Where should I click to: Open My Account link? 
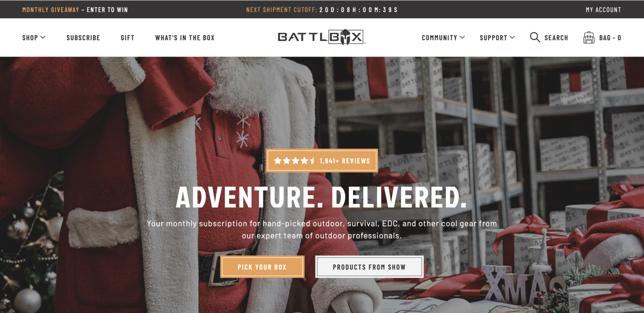(603, 9)
